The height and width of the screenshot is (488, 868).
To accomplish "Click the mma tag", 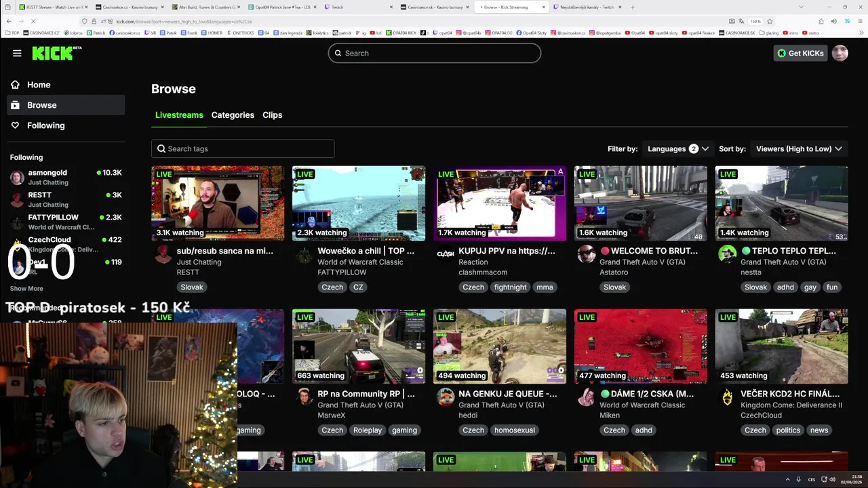I will (545, 287).
